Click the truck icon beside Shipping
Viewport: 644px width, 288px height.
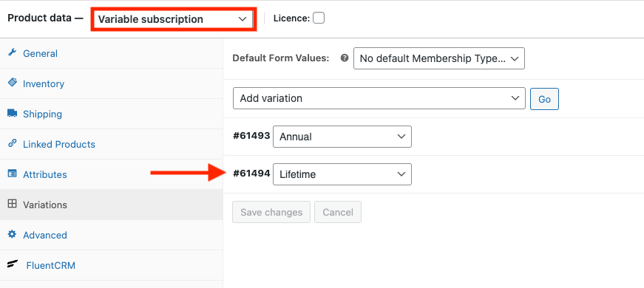[x=13, y=113]
